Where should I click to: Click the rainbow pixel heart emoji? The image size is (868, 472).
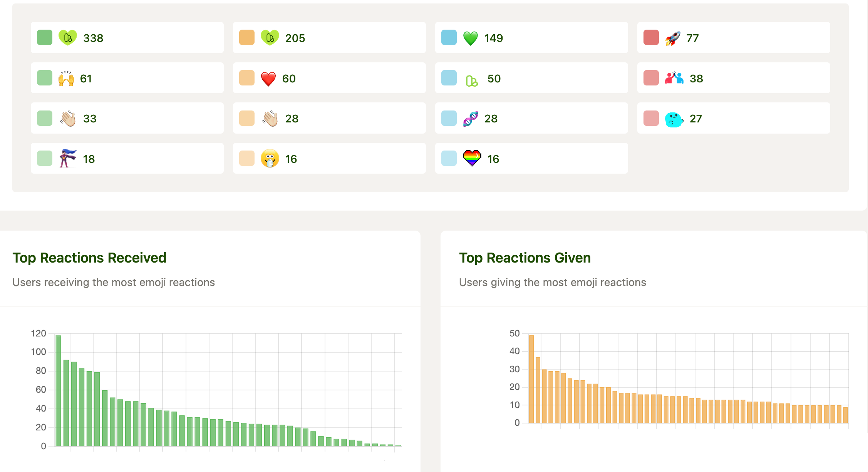[472, 158]
